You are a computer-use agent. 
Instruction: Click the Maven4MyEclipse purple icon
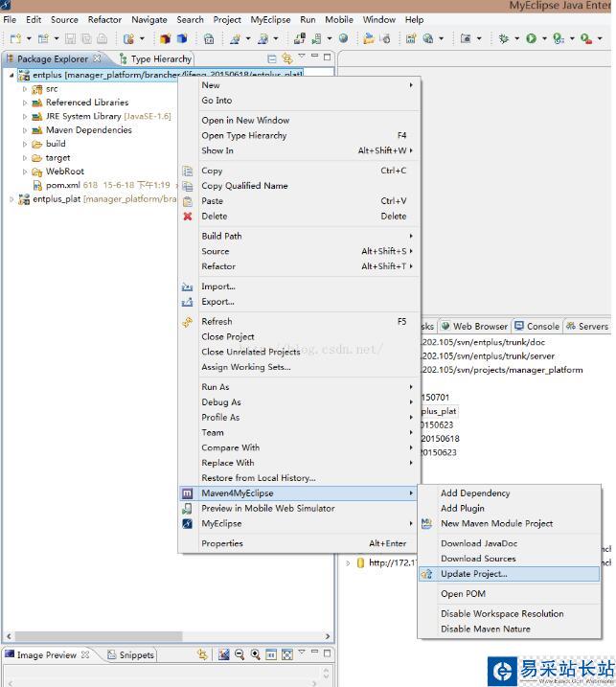point(187,493)
